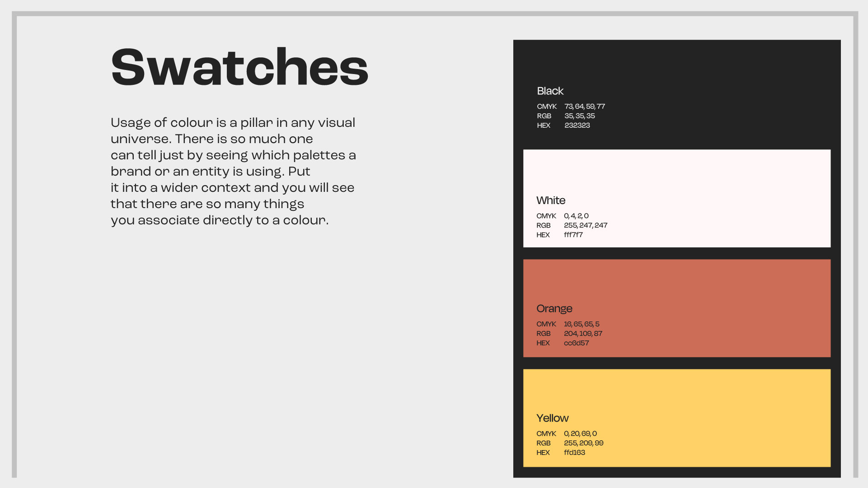Screen dimensions: 868x488
Task: Click CMYK value 16, 65, 65, 5
Action: (x=582, y=324)
